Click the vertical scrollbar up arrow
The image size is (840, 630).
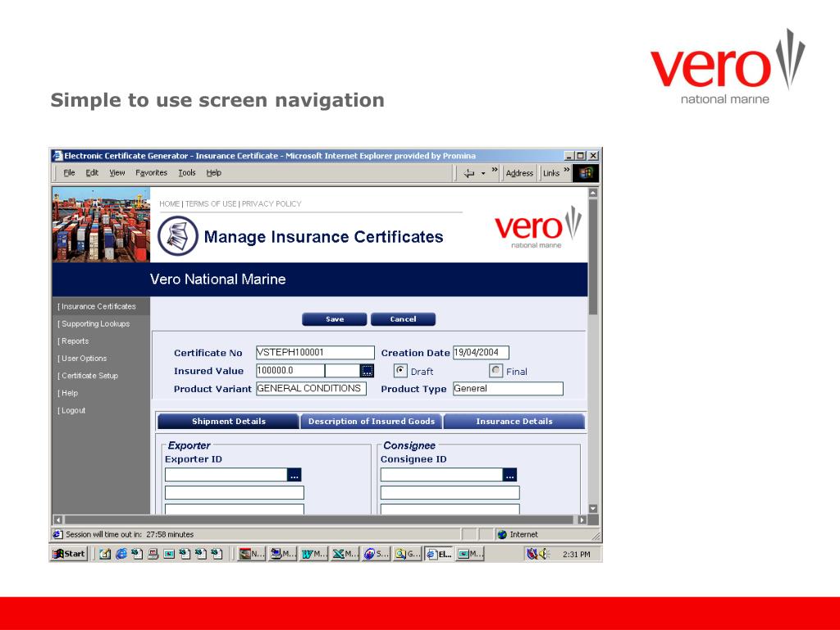coord(593,192)
